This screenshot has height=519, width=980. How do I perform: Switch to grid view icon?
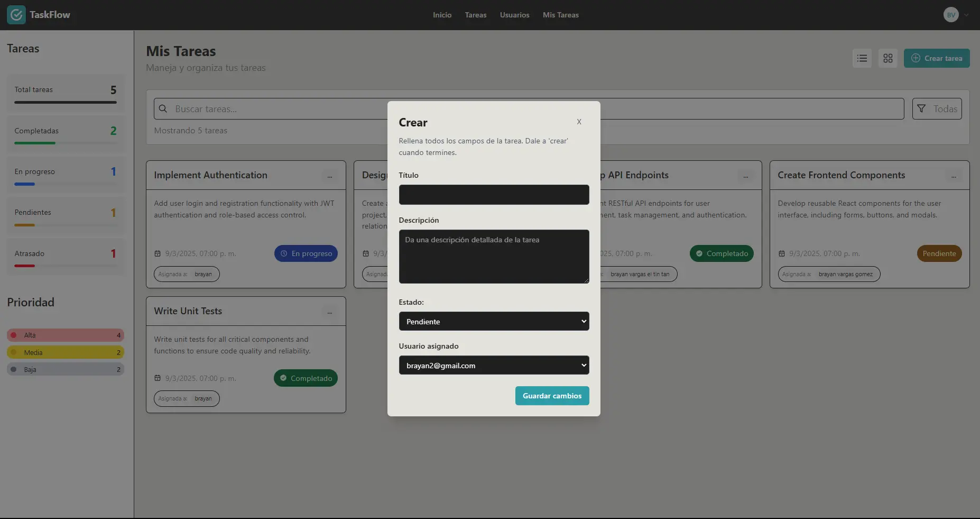[888, 58]
